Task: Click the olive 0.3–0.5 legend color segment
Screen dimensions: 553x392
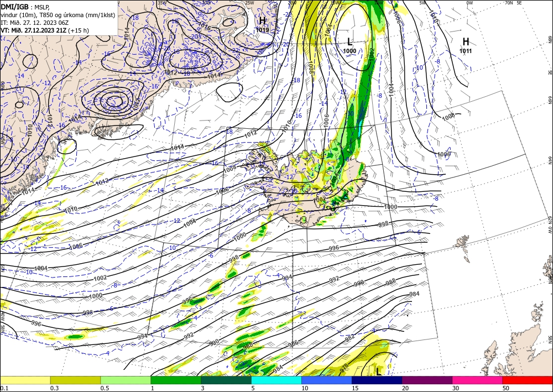Action: point(75,380)
